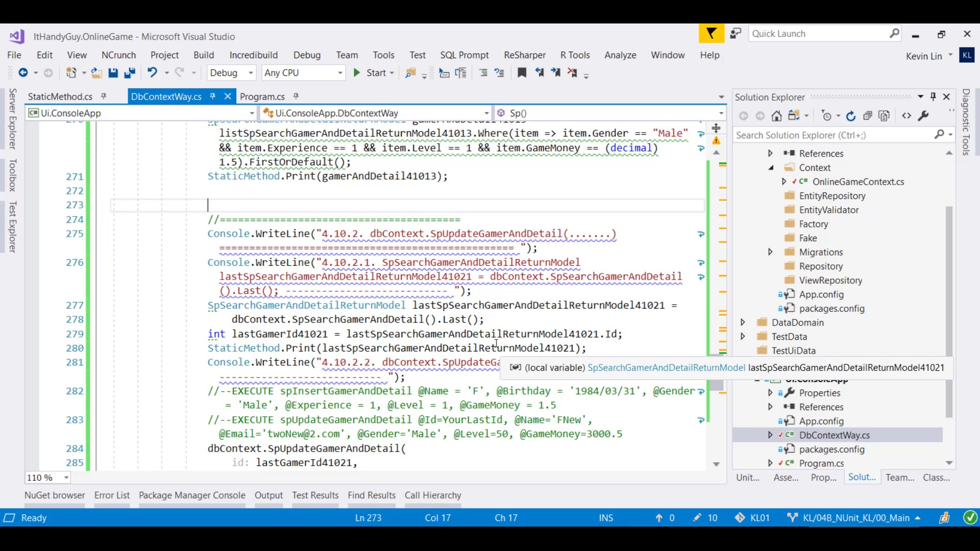Image resolution: width=980 pixels, height=551 pixels.
Task: Expand the Migrations folder node
Action: (x=770, y=252)
